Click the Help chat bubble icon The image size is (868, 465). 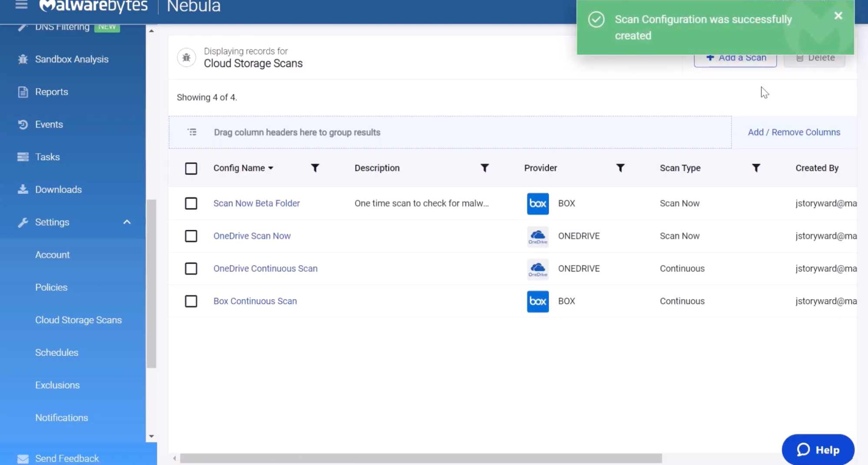(803, 449)
